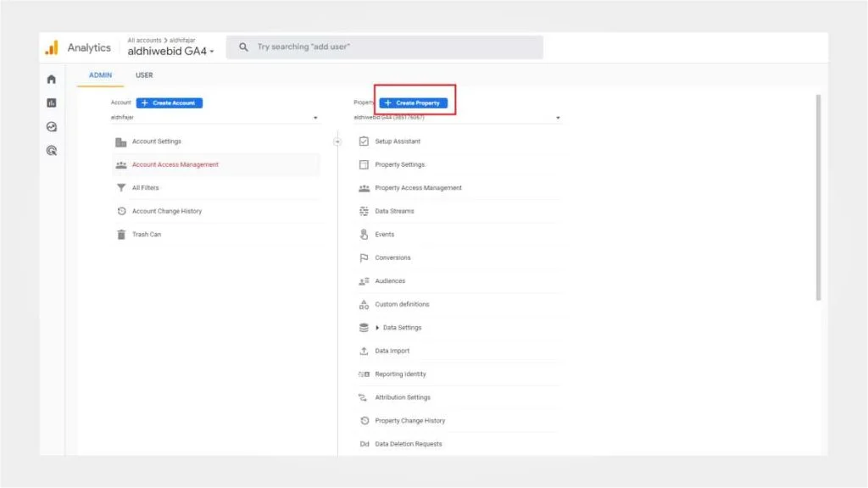The height and width of the screenshot is (488, 868).
Task: Click the Property Change History clock icon
Action: pyautogui.click(x=364, y=421)
